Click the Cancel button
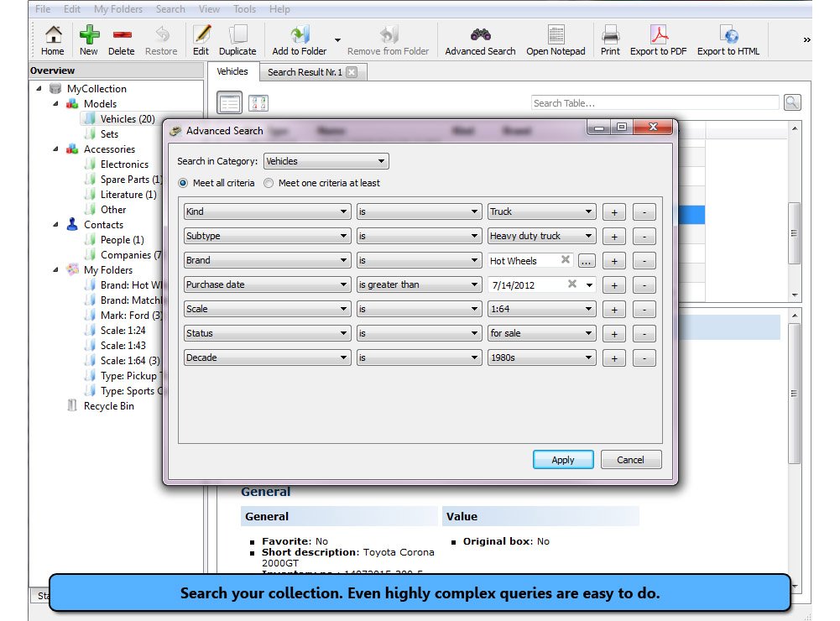Screen dimensions: 840x621 [x=630, y=460]
